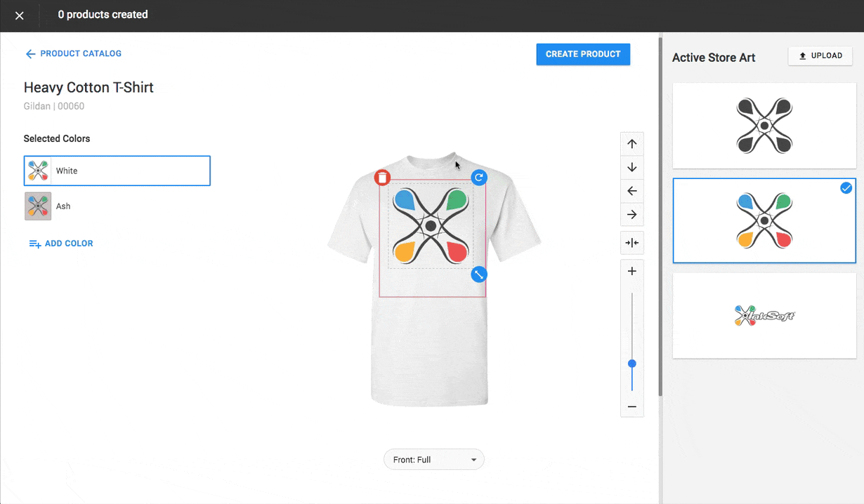Open the Front: Full side dropdown

434,460
